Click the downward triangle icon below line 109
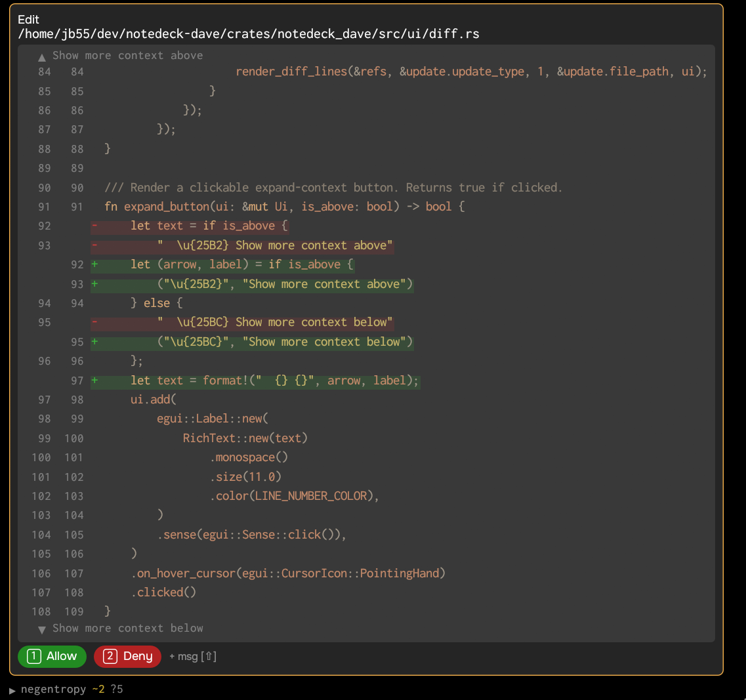Screen dimensions: 746x700 [42, 630]
